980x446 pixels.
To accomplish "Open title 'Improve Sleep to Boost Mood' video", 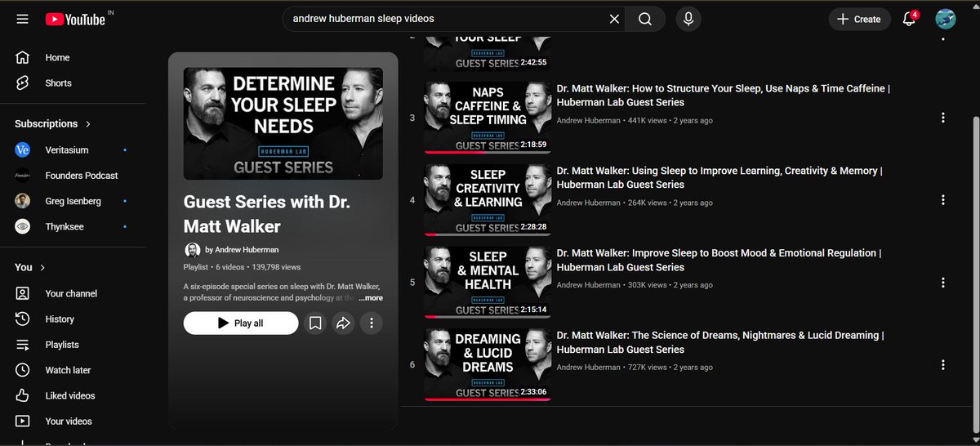I will click(719, 261).
